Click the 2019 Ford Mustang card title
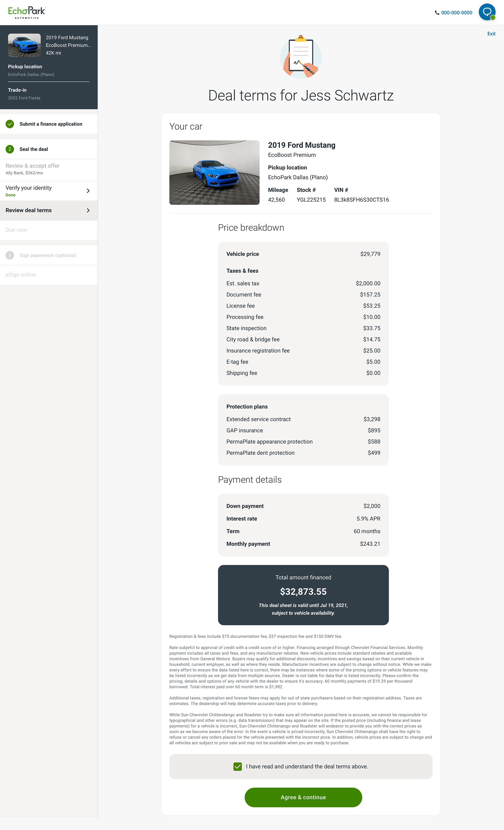The width and height of the screenshot is (504, 830). [x=302, y=145]
